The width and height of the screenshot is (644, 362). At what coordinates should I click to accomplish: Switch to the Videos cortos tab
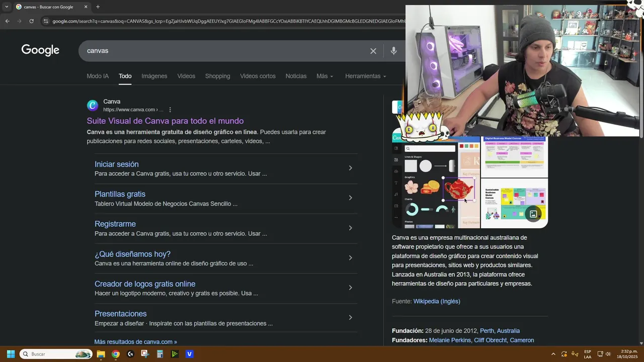tap(258, 76)
